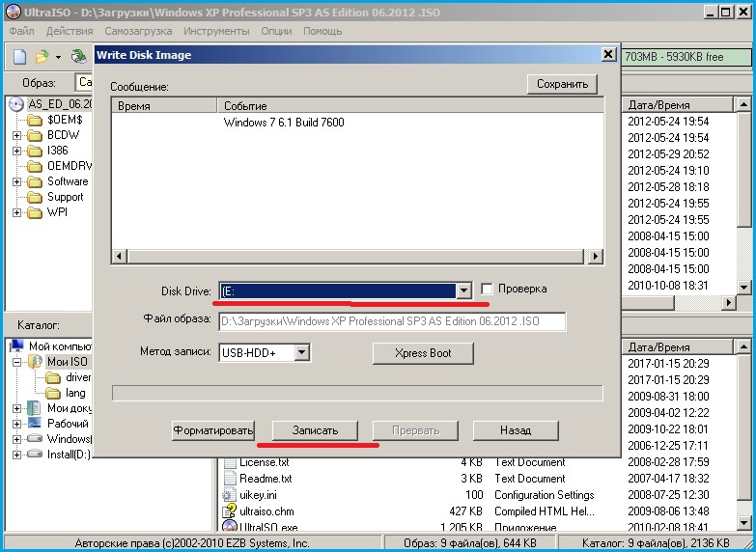Select the Support folder
The width and height of the screenshot is (756, 552).
[55, 197]
